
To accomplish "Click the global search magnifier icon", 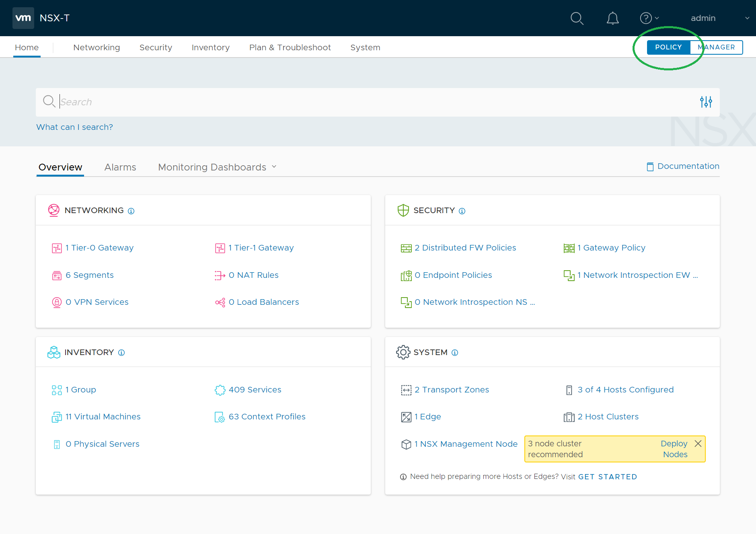I will pyautogui.click(x=577, y=18).
